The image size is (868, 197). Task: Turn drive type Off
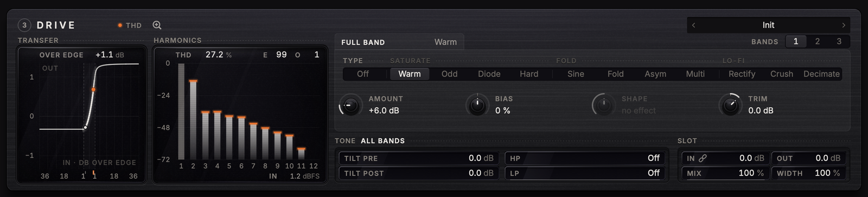click(363, 74)
